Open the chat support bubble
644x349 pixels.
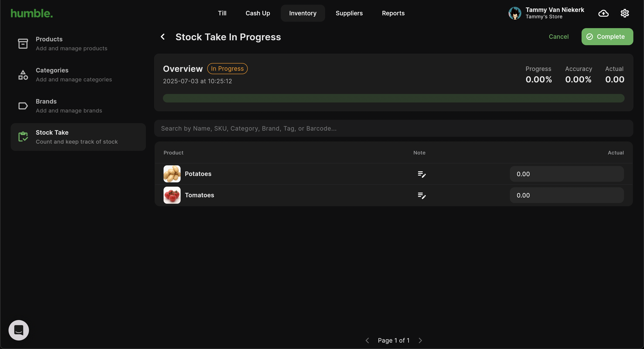point(19,330)
